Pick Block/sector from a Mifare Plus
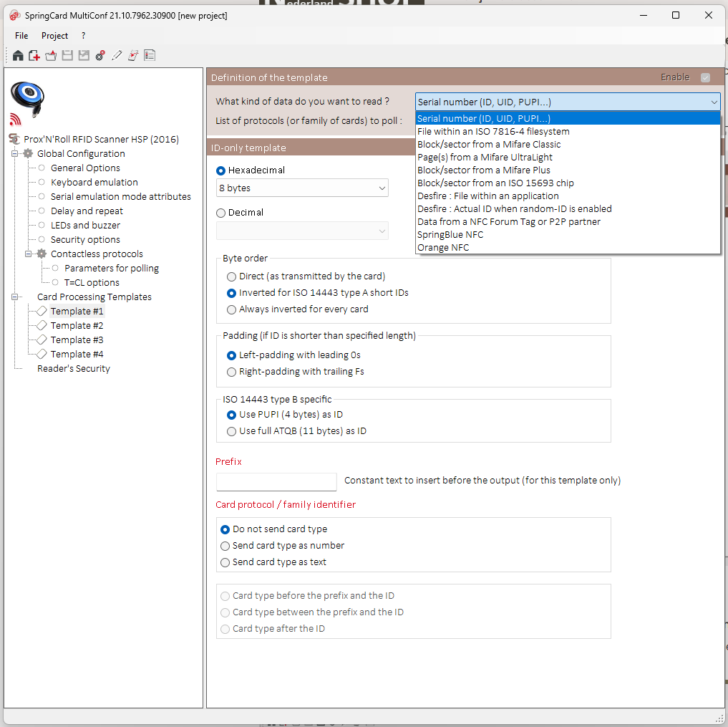This screenshot has height=727, width=728. tap(568, 170)
